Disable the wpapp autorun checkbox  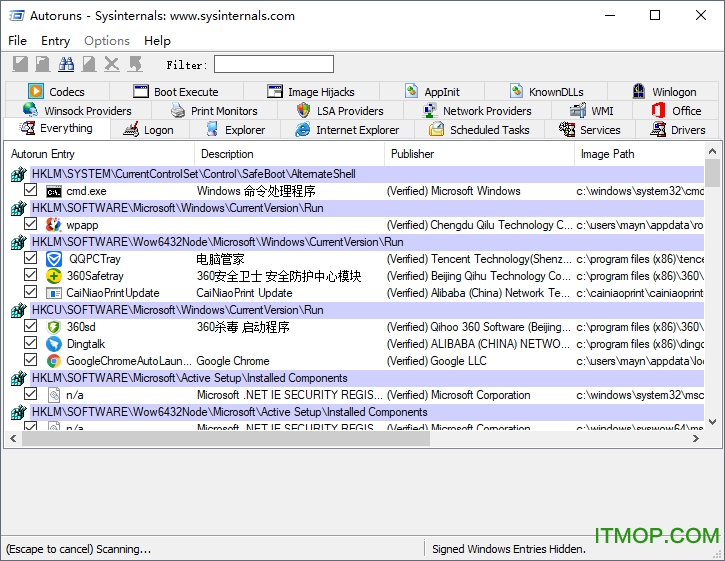pos(31,224)
